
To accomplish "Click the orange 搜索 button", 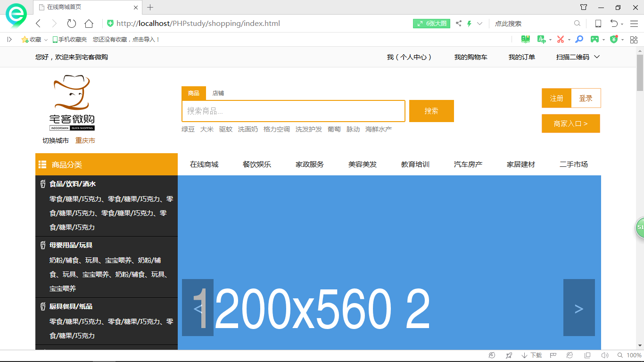I will (x=431, y=111).
